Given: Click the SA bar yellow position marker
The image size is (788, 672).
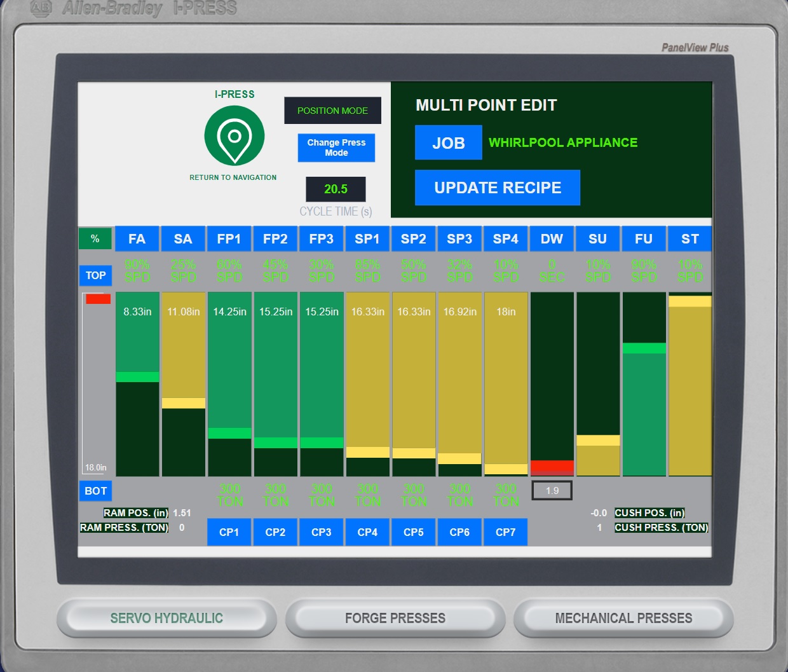Looking at the screenshot, I should coord(184,403).
